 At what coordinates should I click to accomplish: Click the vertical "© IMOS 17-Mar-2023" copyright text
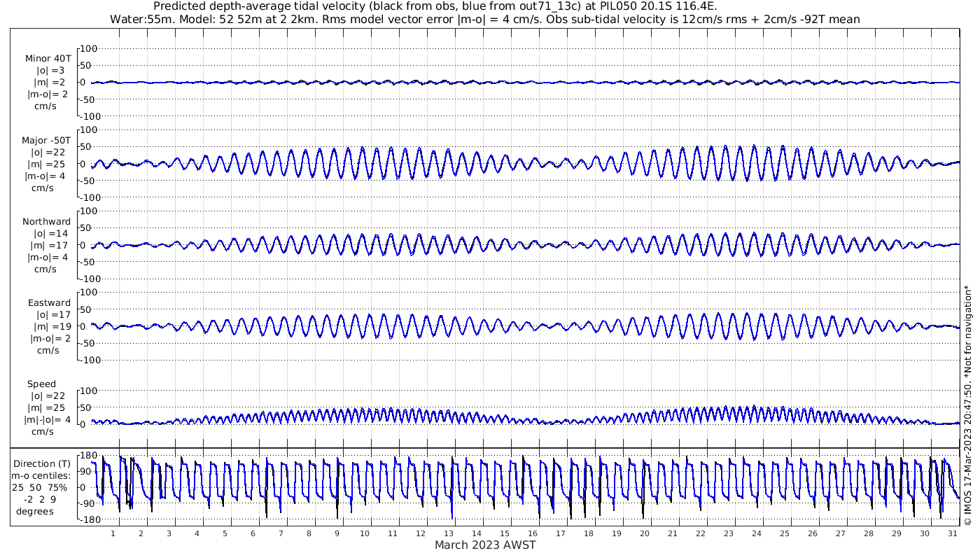pyautogui.click(x=967, y=406)
